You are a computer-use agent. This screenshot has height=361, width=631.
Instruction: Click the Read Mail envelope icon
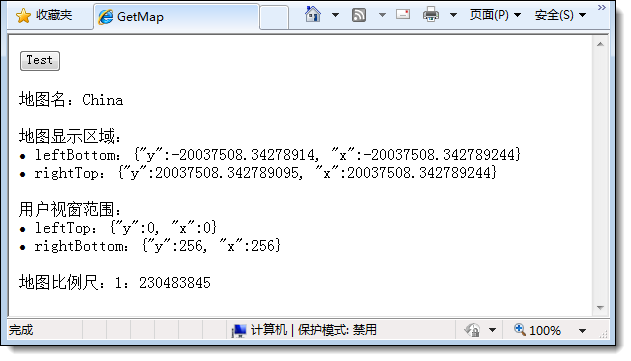click(403, 14)
